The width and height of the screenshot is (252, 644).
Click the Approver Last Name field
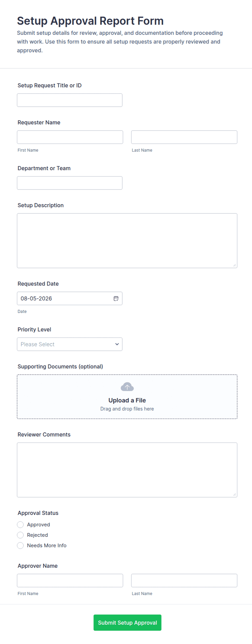click(x=184, y=580)
